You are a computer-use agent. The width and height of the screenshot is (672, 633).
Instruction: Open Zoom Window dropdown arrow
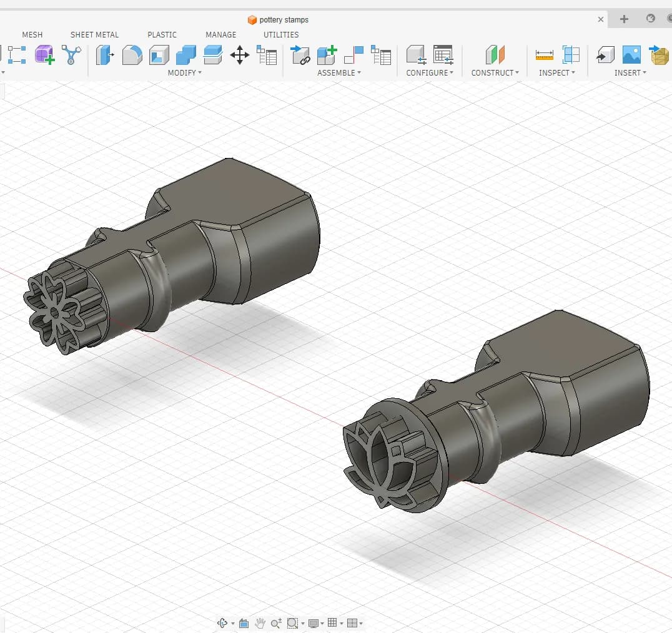point(302,624)
